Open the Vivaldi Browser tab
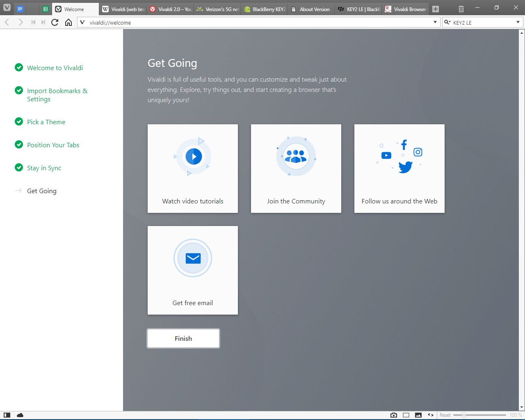525x420 pixels. pyautogui.click(x=406, y=9)
